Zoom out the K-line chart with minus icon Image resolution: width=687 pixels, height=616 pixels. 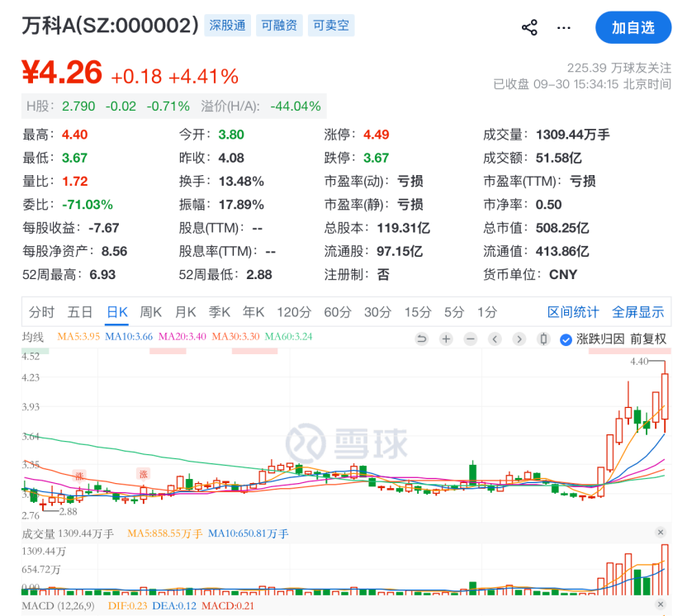(x=471, y=339)
